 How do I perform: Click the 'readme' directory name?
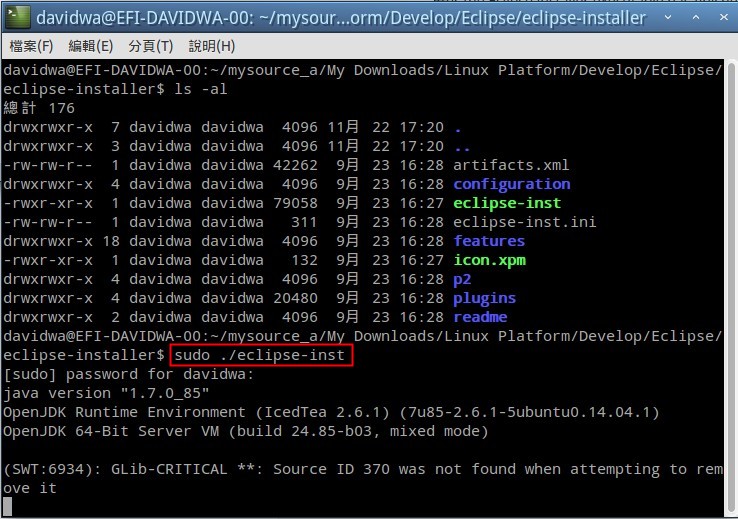pyautogui.click(x=480, y=317)
